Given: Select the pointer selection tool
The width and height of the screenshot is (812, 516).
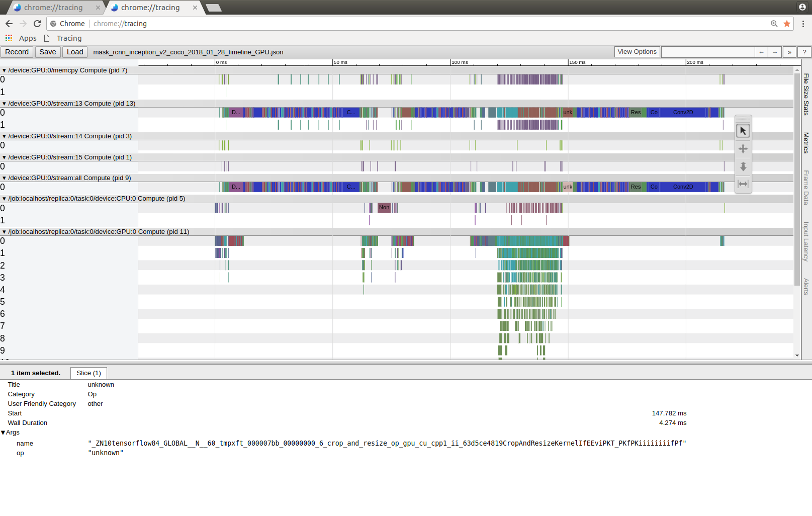Looking at the screenshot, I should click(743, 131).
